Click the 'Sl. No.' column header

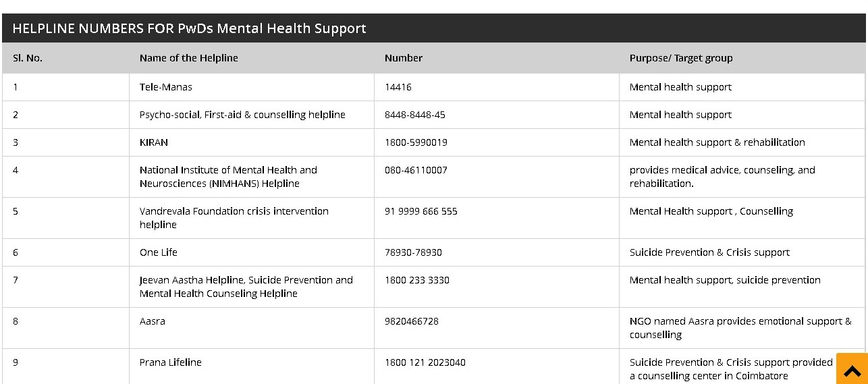point(28,58)
